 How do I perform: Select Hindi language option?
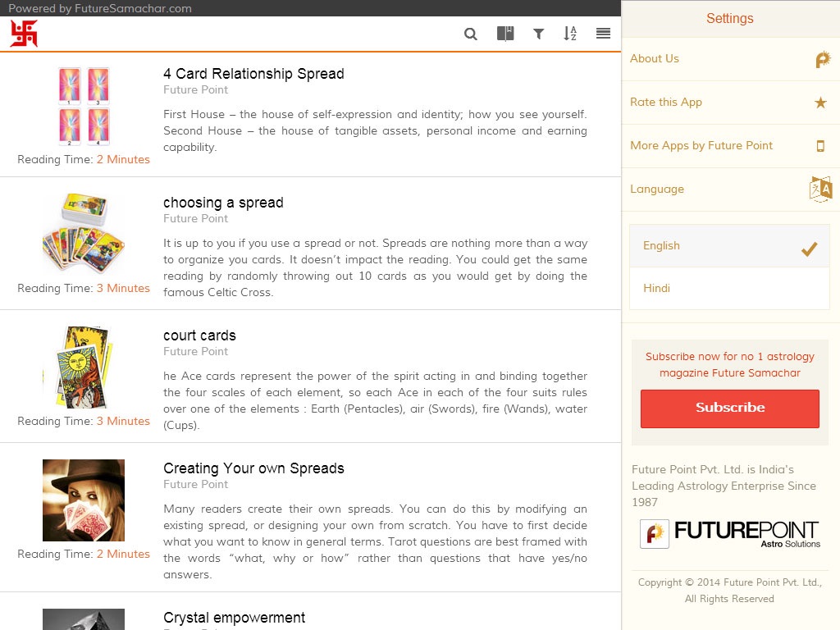click(x=729, y=288)
